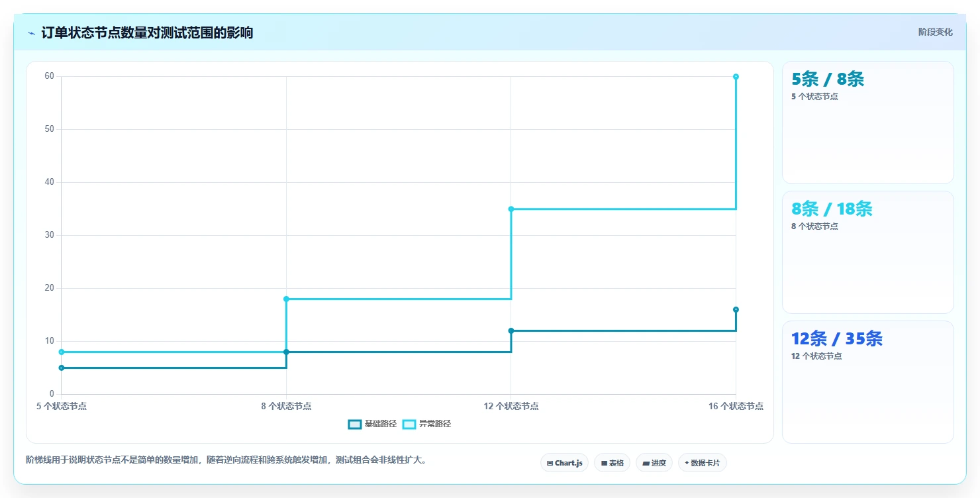Image resolution: width=980 pixels, height=498 pixels.
Task: Click the 基础路径 legend label
Action: pos(381,424)
